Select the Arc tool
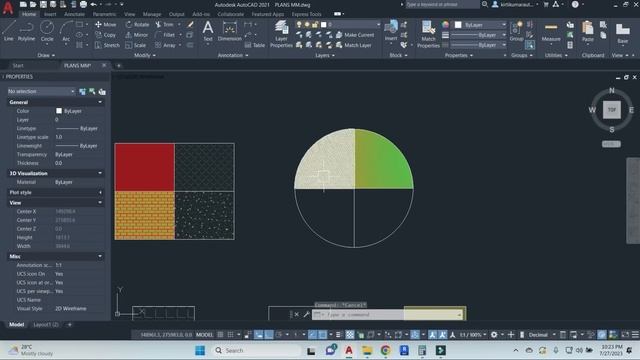640x360 pixels. coord(66,31)
